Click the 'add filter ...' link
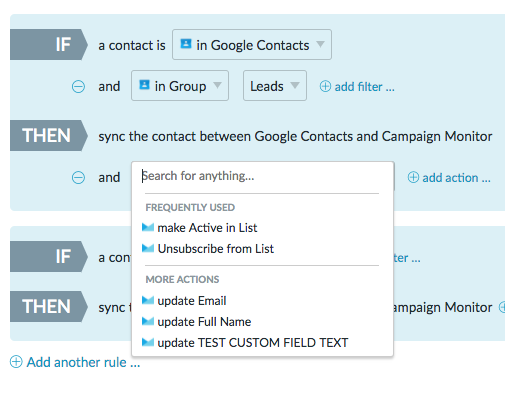 pos(364,87)
